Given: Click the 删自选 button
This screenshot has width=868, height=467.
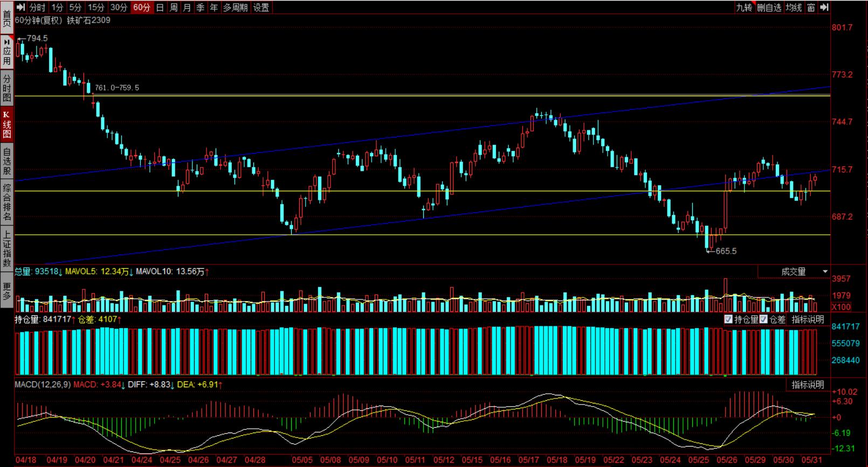Looking at the screenshot, I should [x=769, y=8].
